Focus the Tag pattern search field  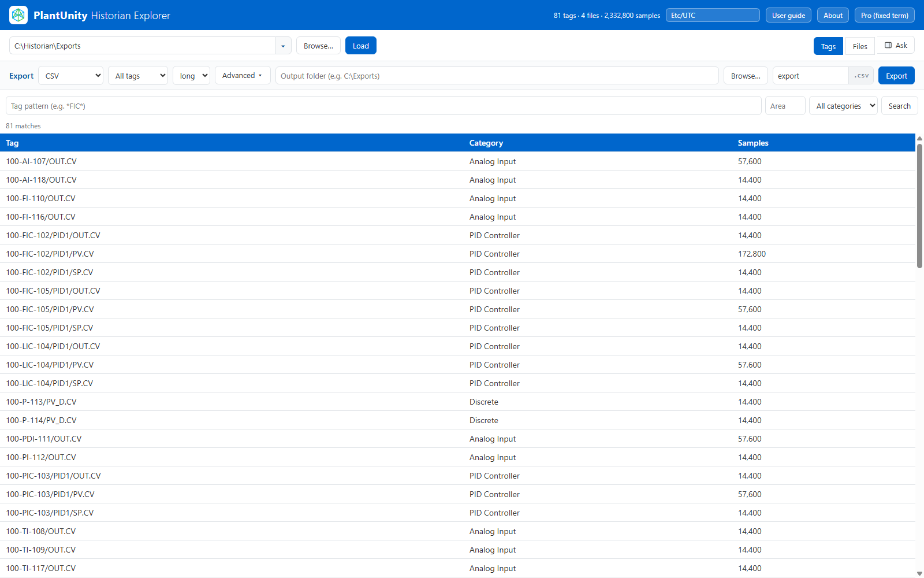(383, 106)
